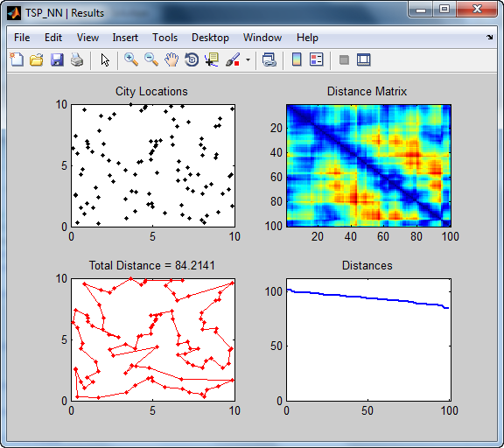Enable the Rotate 3D tool
Image resolution: width=504 pixels, height=448 pixels.
(x=192, y=59)
